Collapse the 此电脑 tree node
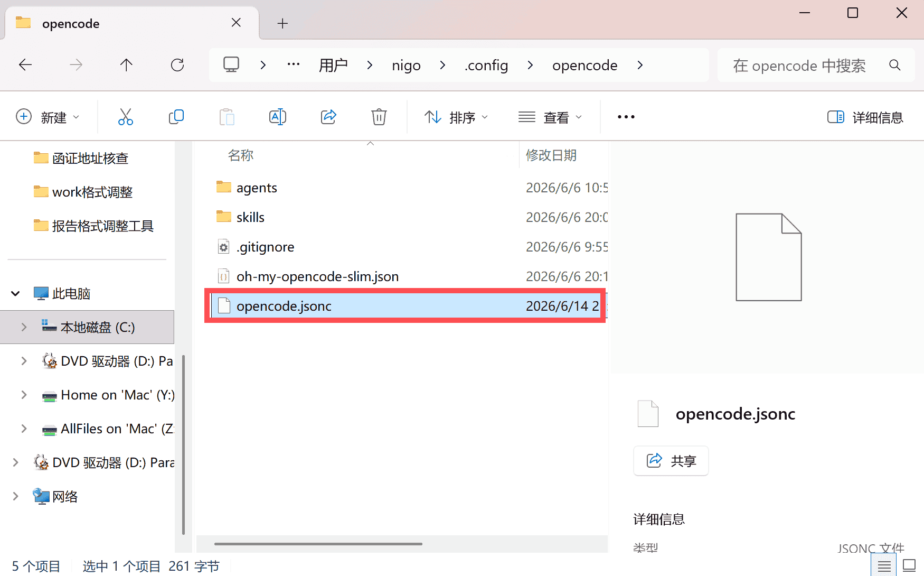The height and width of the screenshot is (576, 924). tap(16, 293)
